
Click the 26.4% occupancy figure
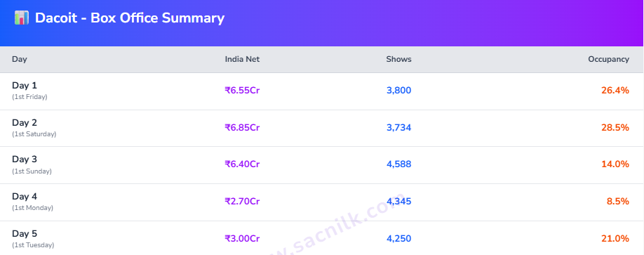[x=615, y=91]
